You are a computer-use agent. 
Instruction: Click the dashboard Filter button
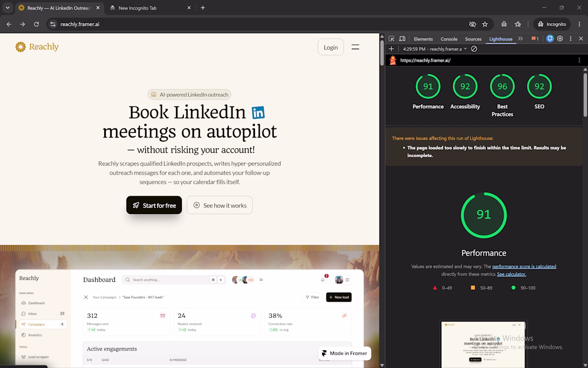pos(312,297)
